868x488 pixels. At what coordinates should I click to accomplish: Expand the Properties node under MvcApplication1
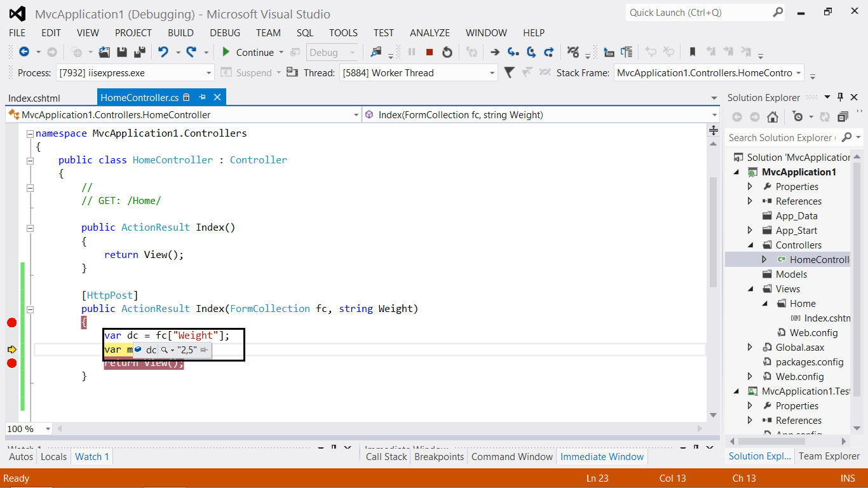click(750, 186)
